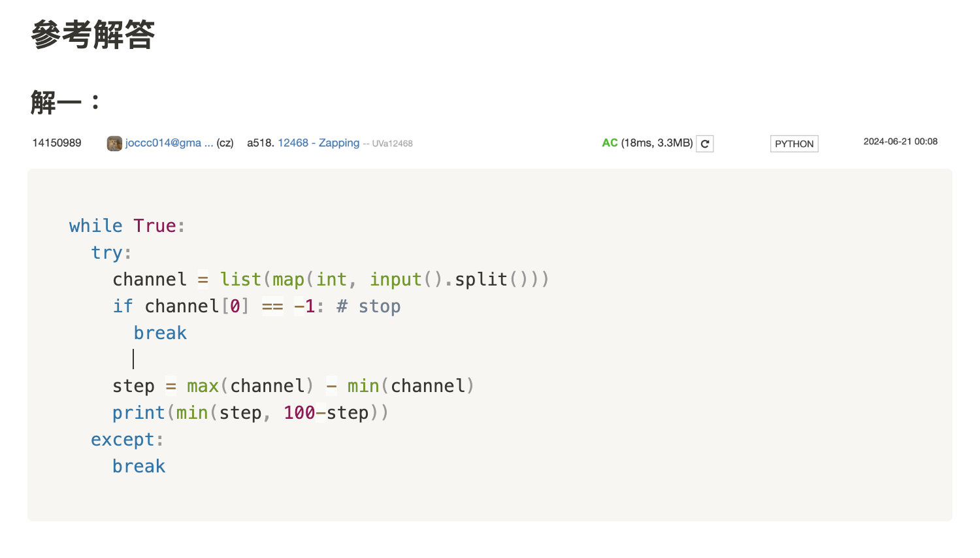Open the joccc014@gma user profile link

click(x=169, y=143)
